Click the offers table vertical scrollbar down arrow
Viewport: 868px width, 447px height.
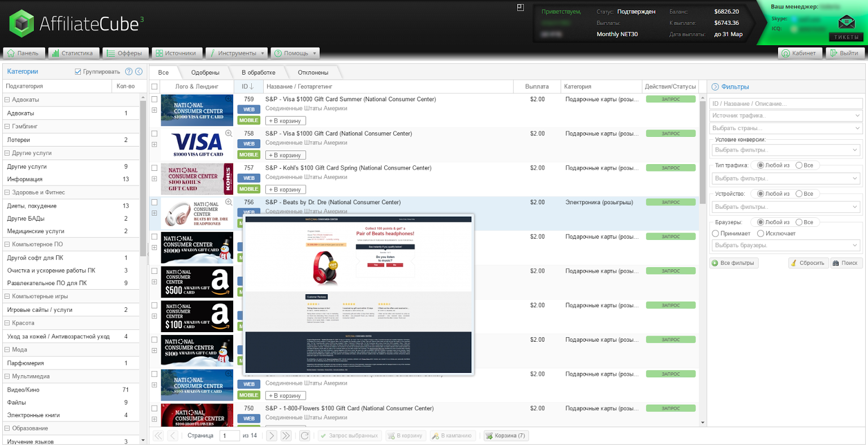coord(703,422)
